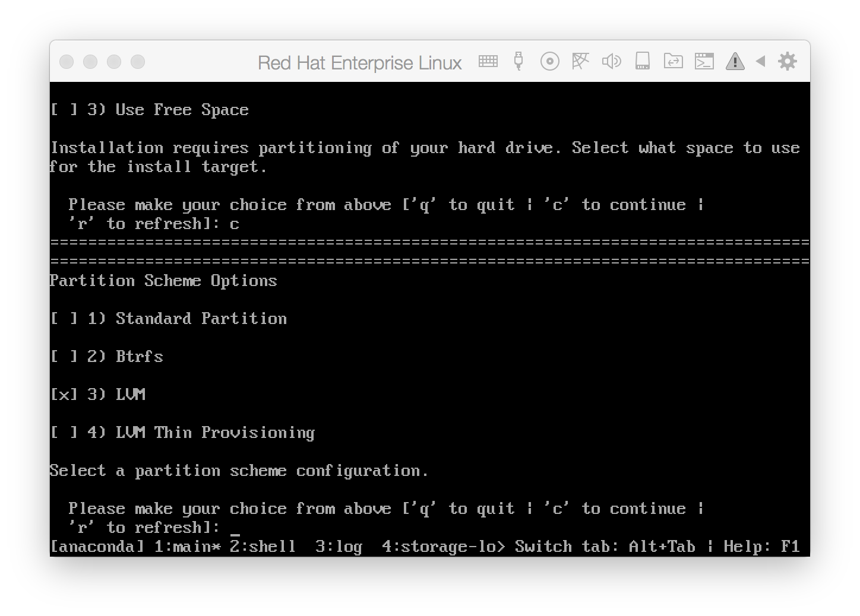Viewport: 860px width, 616px height.
Task: Open the USB devices icon
Action: [518, 61]
